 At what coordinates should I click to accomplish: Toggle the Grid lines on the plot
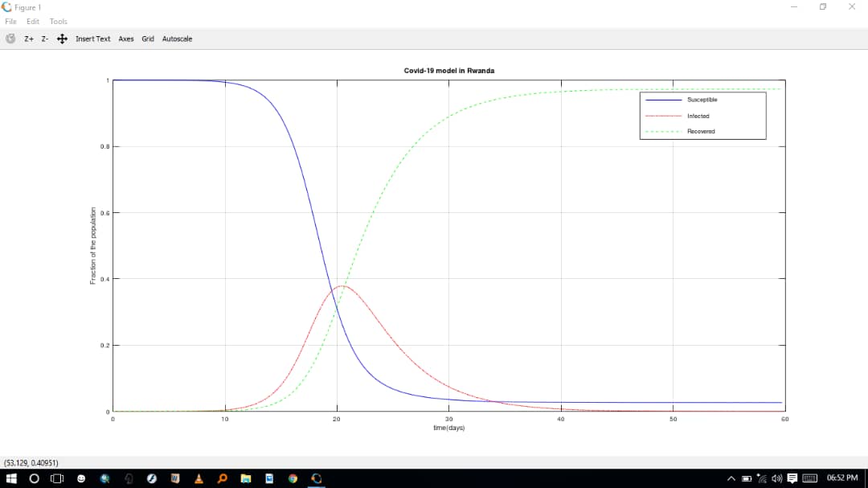click(x=148, y=39)
